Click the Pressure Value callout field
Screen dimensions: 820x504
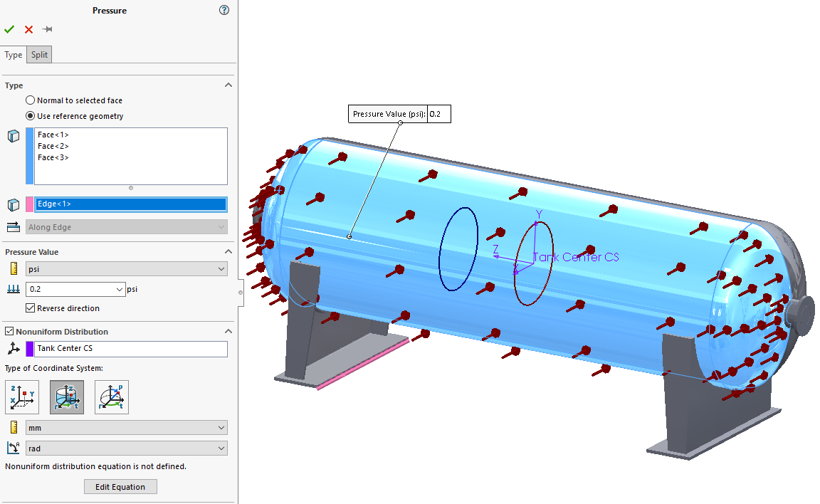(438, 114)
